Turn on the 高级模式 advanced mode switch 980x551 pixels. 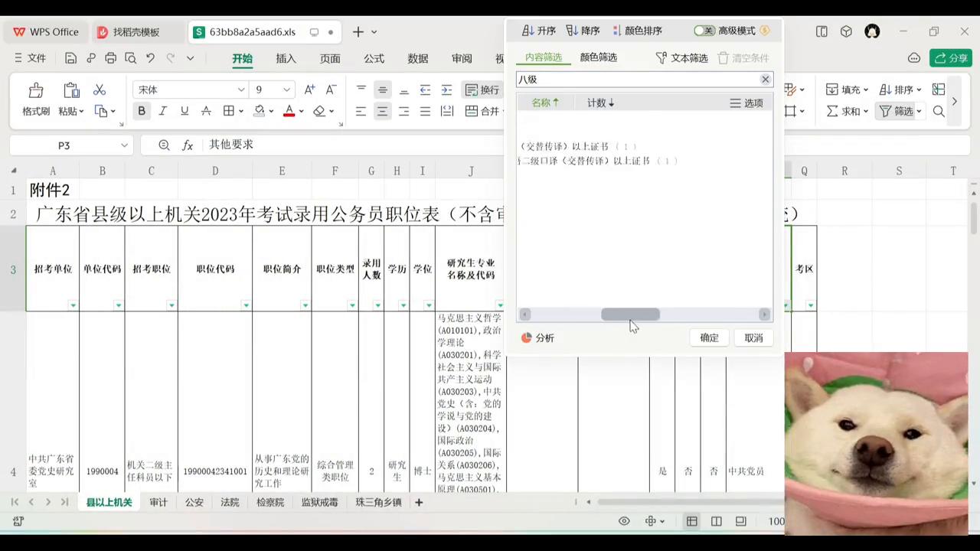coord(705,31)
